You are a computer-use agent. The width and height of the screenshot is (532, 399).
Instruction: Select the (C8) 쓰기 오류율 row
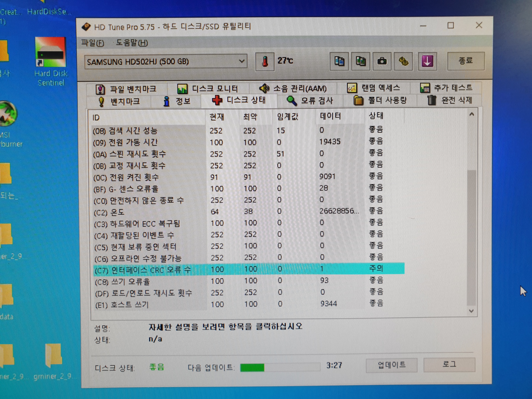pos(249,281)
